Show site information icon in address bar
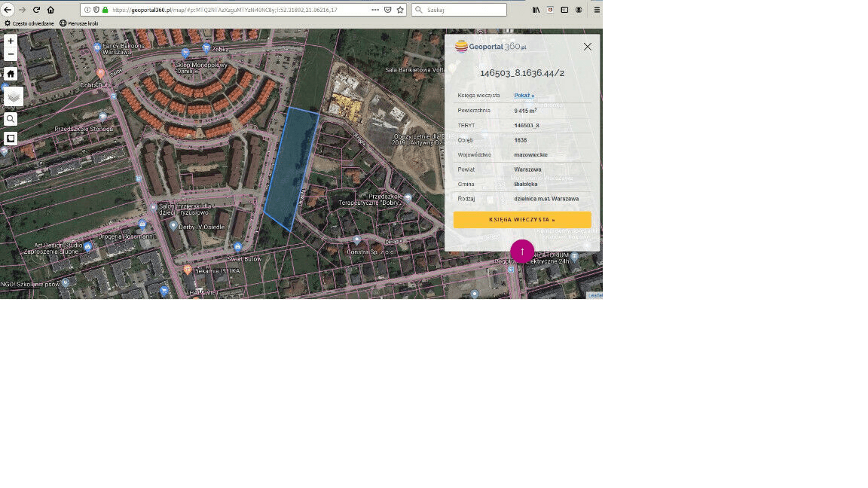 87,9
